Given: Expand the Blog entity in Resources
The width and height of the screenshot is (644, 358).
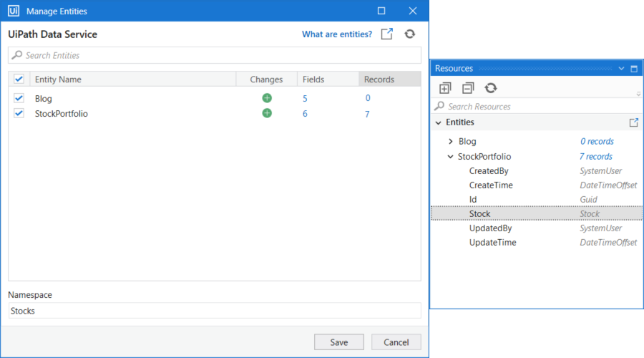Looking at the screenshot, I should (451, 141).
